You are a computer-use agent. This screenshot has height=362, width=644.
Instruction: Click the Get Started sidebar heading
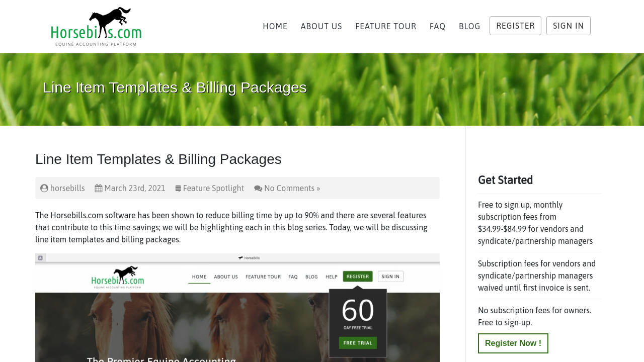(505, 180)
